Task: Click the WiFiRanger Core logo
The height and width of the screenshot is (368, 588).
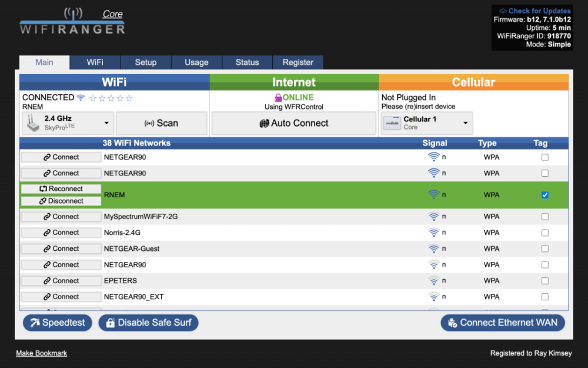Action: pyautogui.click(x=72, y=21)
